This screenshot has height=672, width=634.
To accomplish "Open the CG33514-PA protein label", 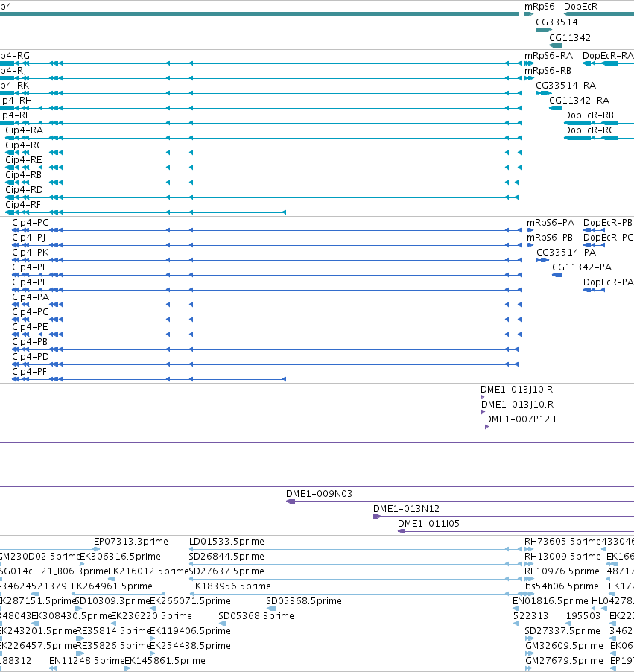I will [566, 253].
